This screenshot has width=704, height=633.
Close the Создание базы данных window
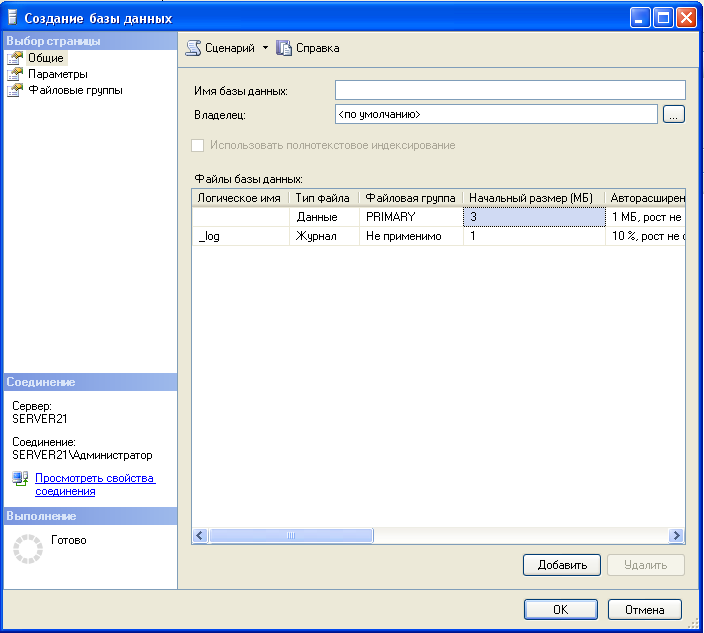(x=686, y=18)
